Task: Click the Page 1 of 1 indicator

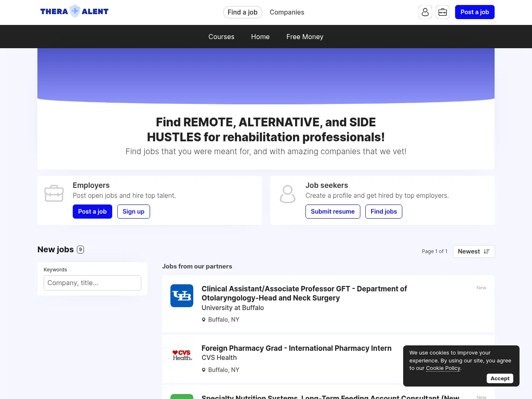Action: click(434, 251)
